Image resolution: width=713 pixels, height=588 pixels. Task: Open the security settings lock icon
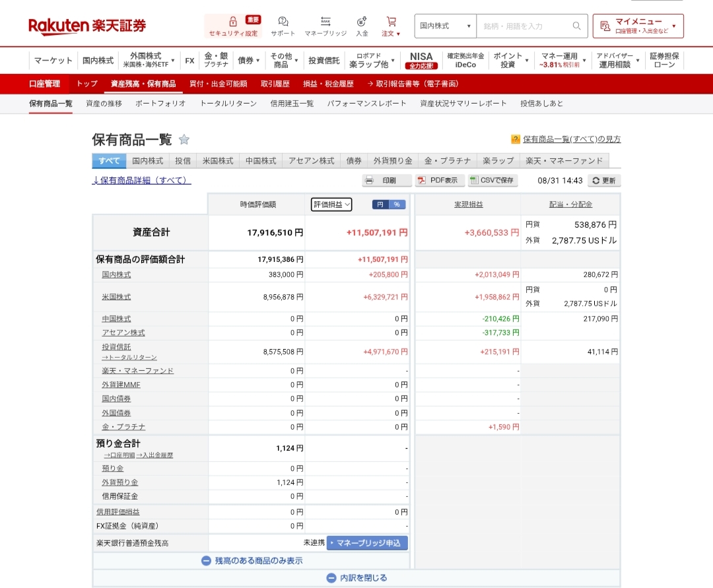(233, 22)
